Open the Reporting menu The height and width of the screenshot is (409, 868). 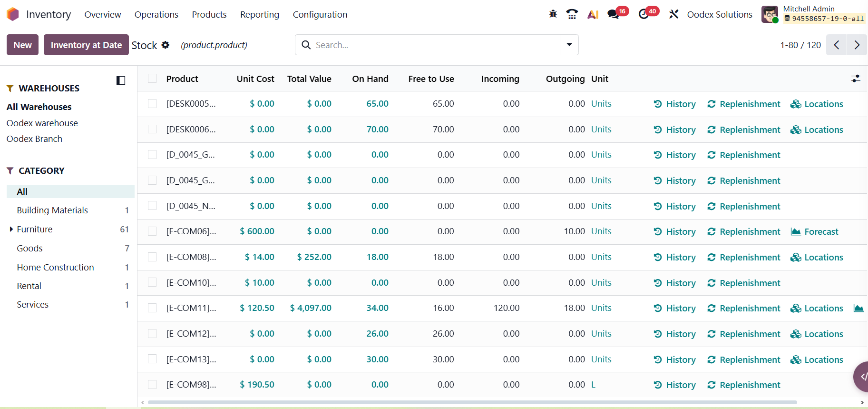(259, 14)
